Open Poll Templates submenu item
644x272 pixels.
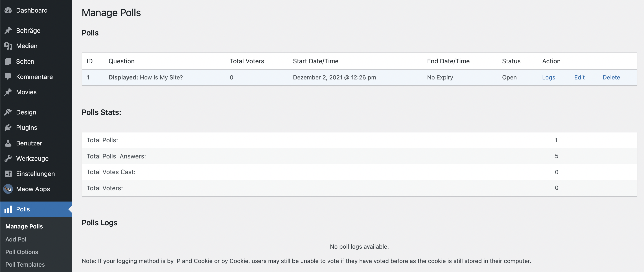(x=25, y=265)
